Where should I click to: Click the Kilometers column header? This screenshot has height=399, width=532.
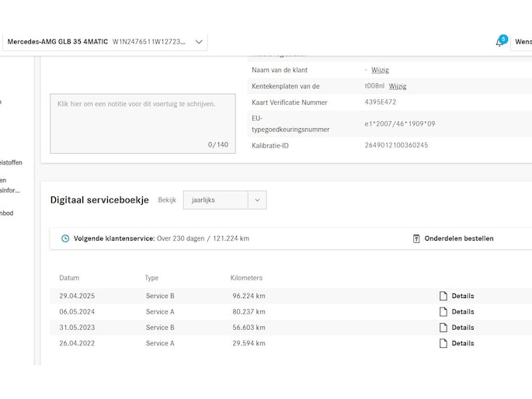coord(246,278)
